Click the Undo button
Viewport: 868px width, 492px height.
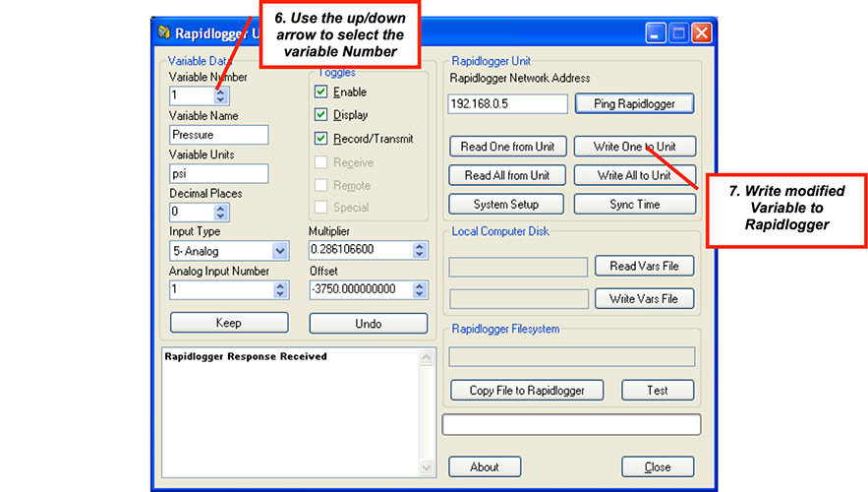[x=368, y=324]
